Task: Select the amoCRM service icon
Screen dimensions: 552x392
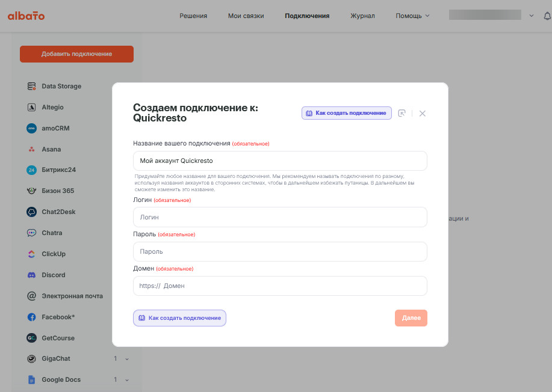Action: [32, 128]
